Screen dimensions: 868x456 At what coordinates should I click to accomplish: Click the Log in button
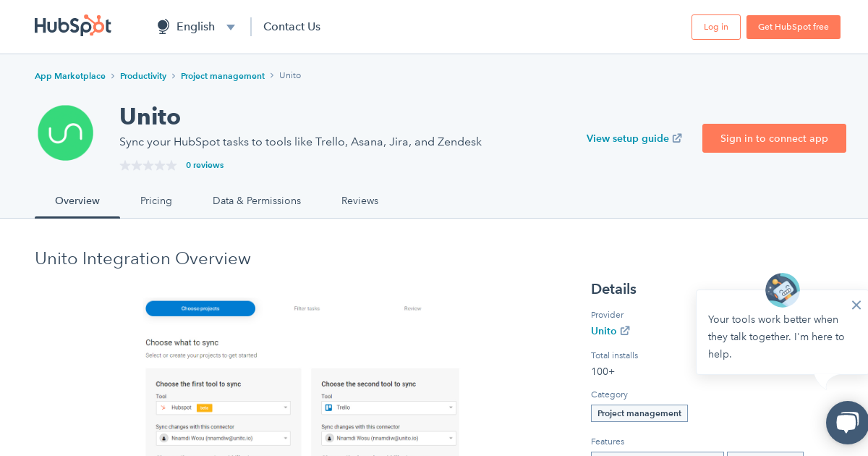tap(716, 27)
